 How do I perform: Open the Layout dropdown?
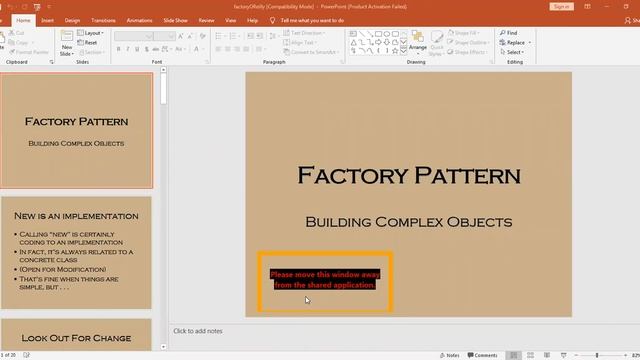pyautogui.click(x=91, y=33)
